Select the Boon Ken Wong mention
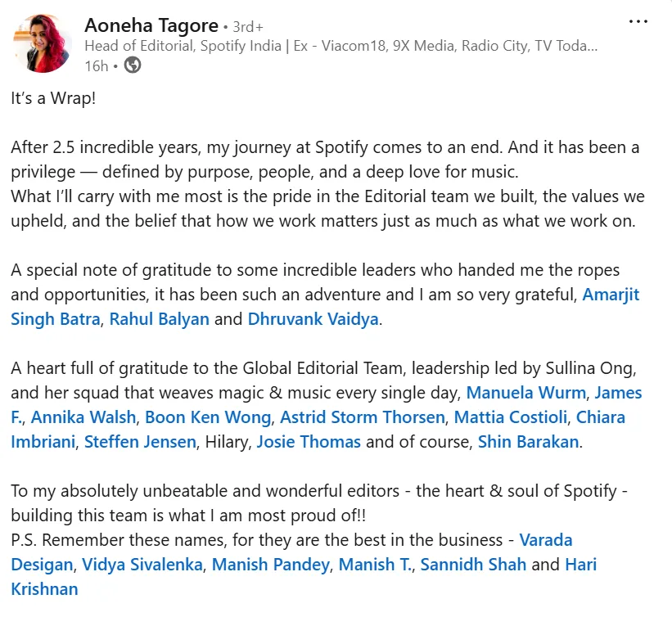Viewport: 672px width, 617px height. (208, 417)
